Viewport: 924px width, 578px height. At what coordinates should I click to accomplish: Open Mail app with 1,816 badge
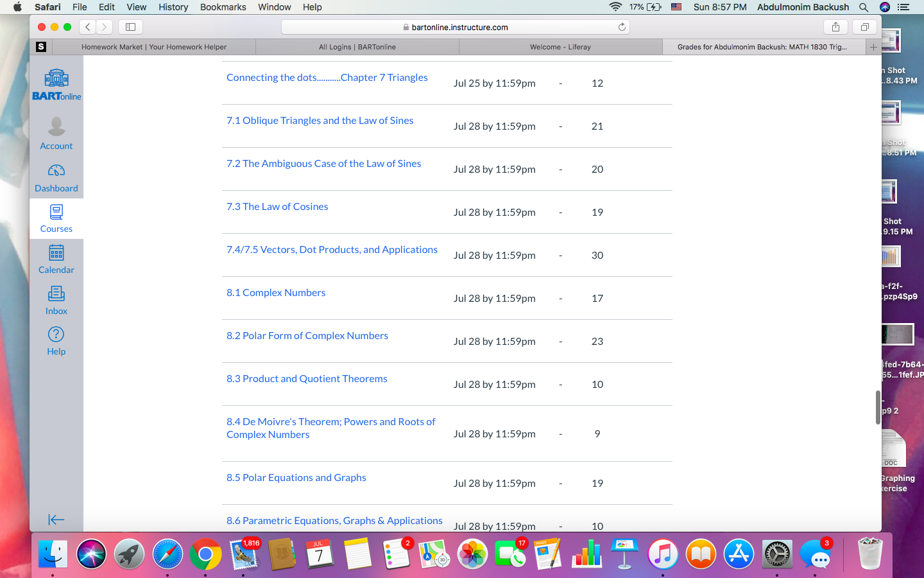tap(244, 554)
